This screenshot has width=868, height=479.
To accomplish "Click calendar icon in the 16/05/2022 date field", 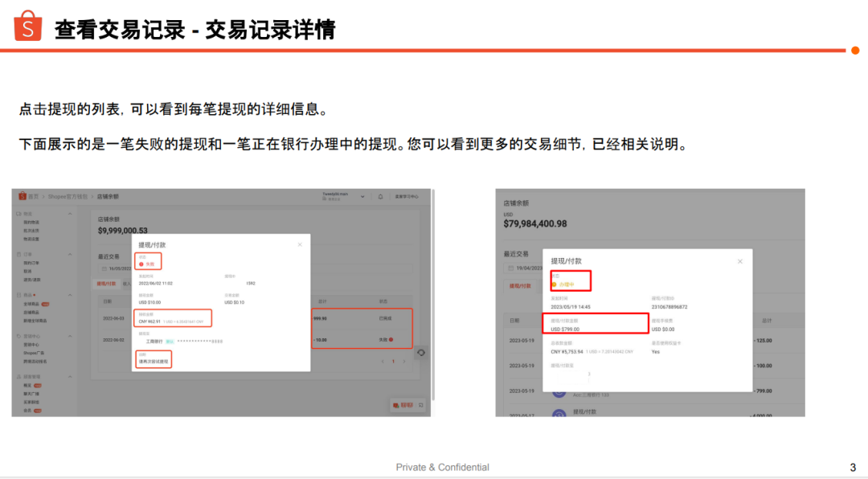I will tap(104, 268).
